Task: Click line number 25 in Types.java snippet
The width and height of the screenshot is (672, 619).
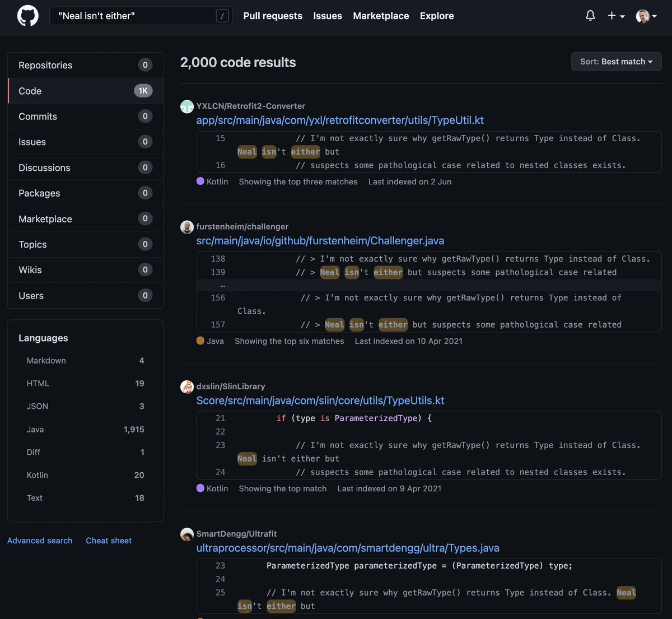Action: [221, 593]
